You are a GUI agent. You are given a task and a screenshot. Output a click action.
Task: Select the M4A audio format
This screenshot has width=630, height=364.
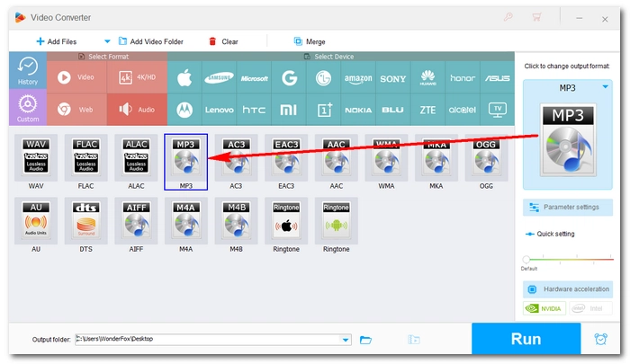click(185, 221)
